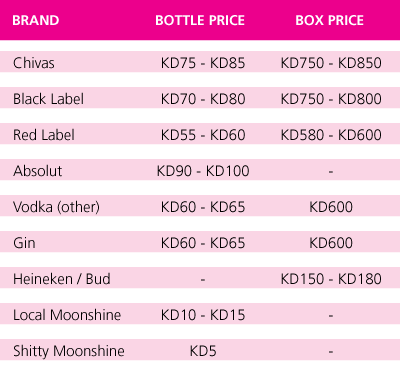Select the KD750 - KD850 box price

click(x=331, y=63)
